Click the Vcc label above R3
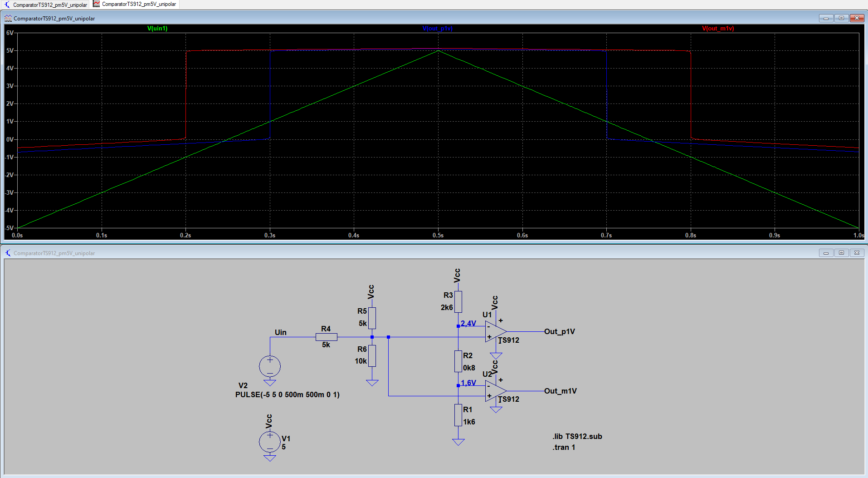 [x=457, y=276]
